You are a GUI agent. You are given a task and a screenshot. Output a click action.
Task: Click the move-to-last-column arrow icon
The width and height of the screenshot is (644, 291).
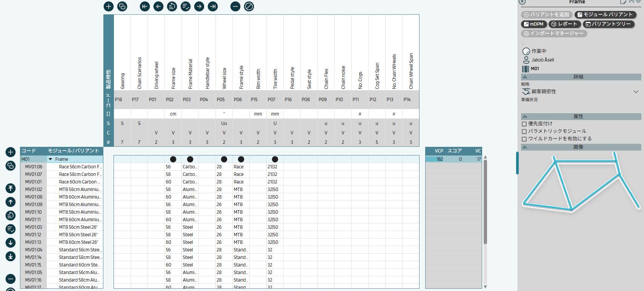[x=213, y=6]
